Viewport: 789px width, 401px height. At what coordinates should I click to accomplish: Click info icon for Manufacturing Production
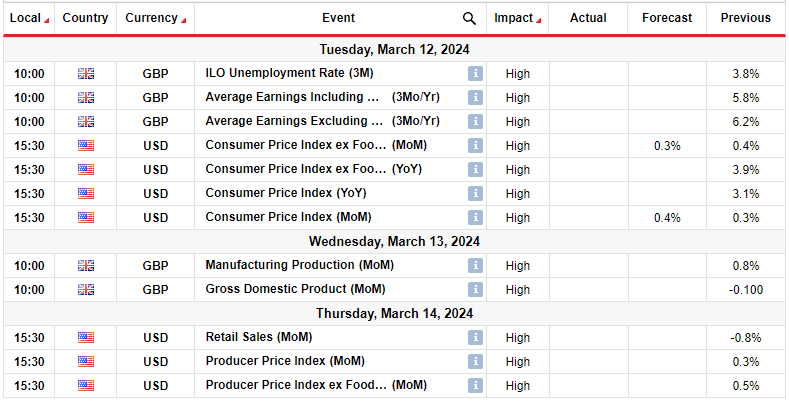coord(475,266)
